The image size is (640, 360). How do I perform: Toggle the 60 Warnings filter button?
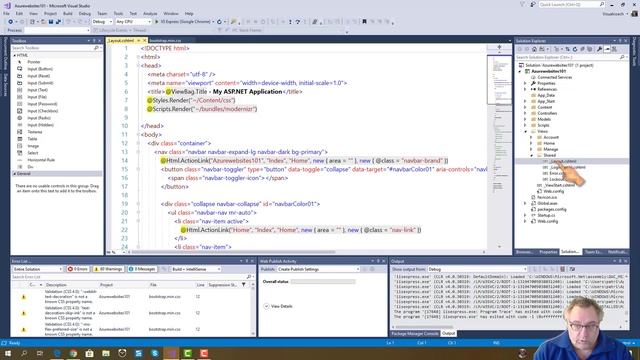point(108,269)
